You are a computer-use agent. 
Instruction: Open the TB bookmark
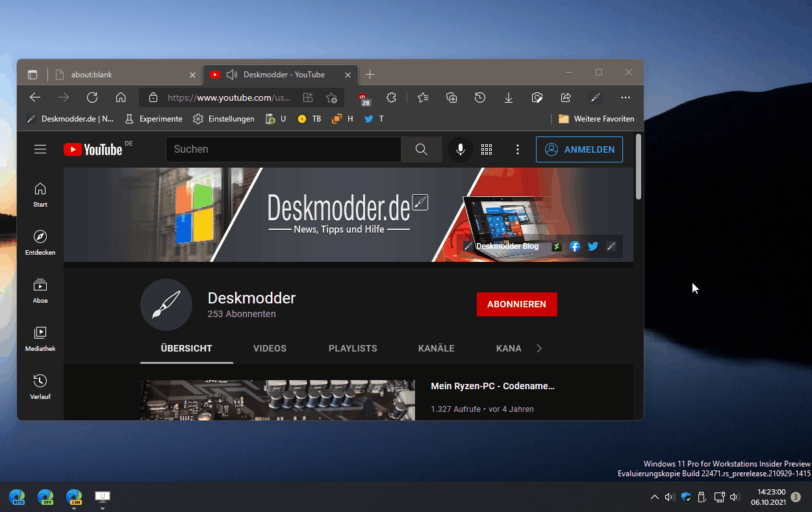pos(309,119)
